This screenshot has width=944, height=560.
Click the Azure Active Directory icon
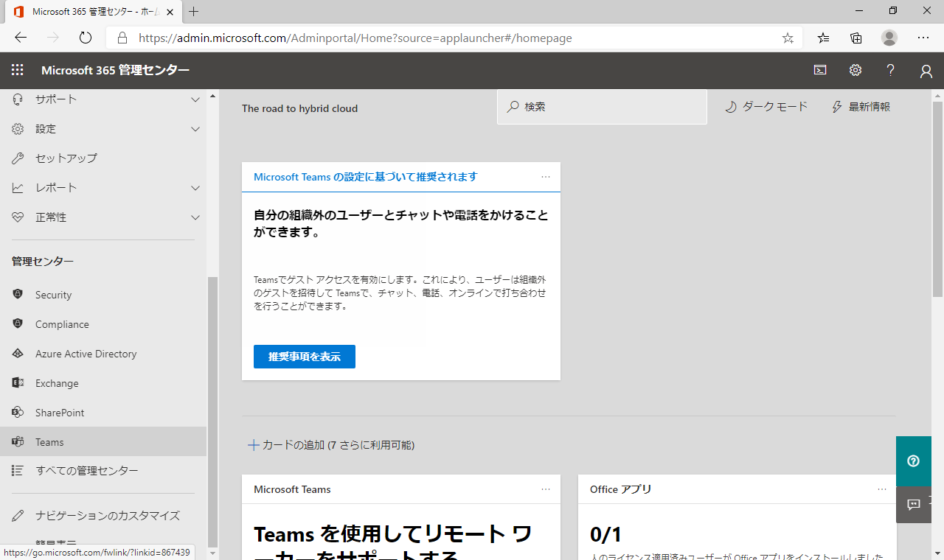[18, 354]
